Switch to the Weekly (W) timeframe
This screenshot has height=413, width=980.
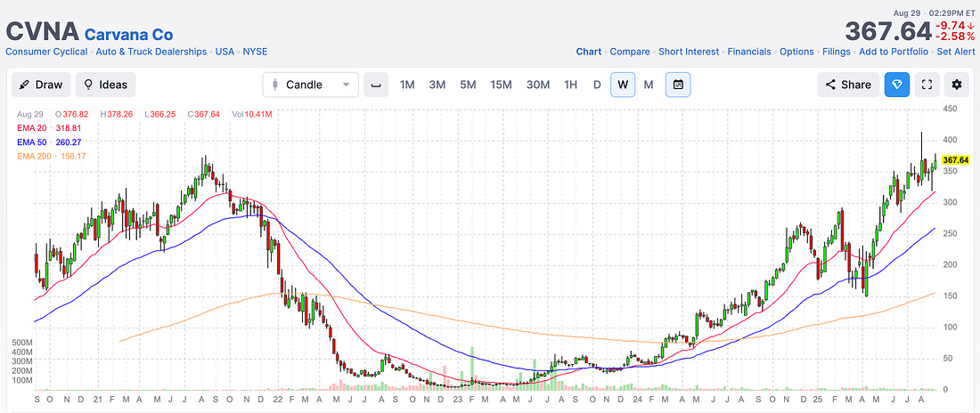(x=623, y=85)
